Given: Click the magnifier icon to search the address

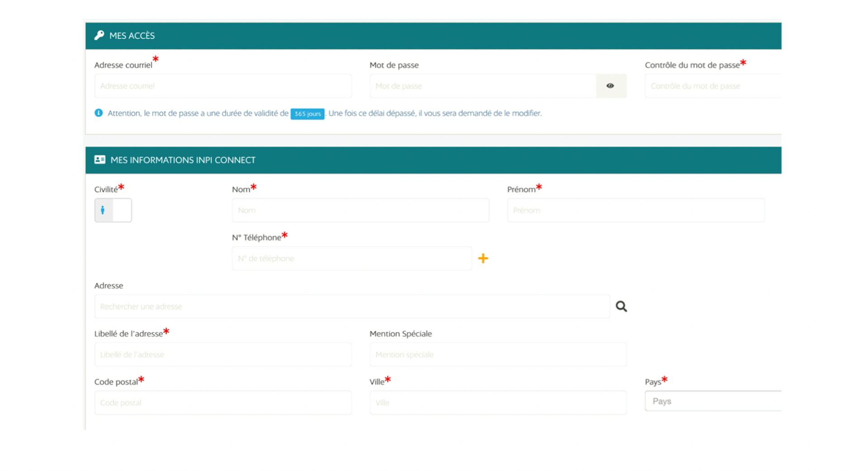Looking at the screenshot, I should click(622, 306).
